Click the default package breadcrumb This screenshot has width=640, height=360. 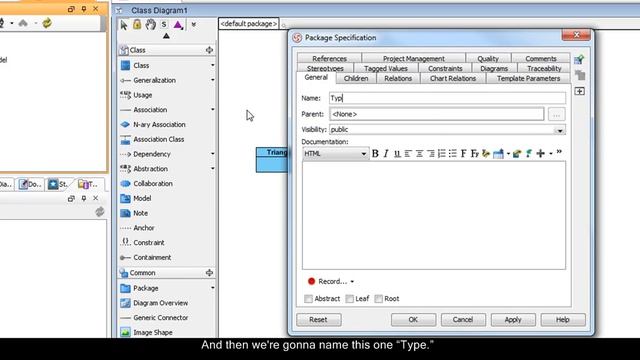point(249,24)
